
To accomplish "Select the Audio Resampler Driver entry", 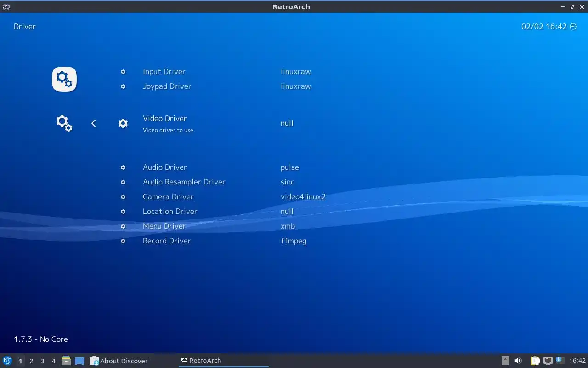I will click(184, 182).
